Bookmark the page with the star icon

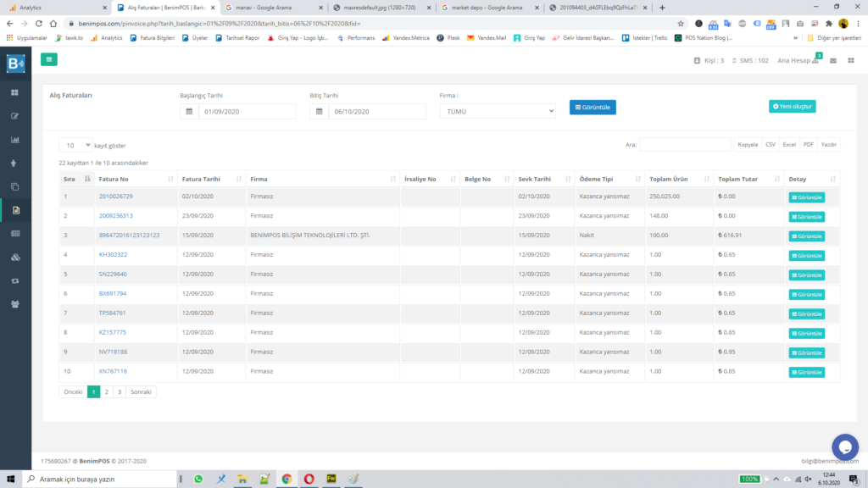click(681, 23)
